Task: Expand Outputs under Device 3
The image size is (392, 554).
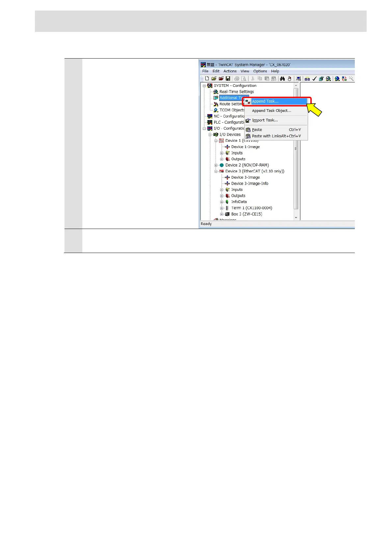Action: click(x=222, y=196)
